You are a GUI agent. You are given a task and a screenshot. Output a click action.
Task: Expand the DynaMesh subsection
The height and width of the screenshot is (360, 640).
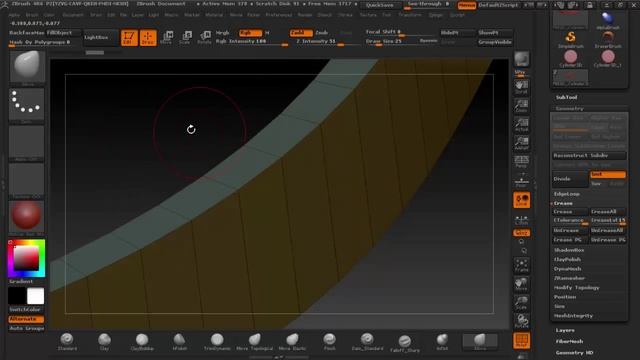(567, 269)
